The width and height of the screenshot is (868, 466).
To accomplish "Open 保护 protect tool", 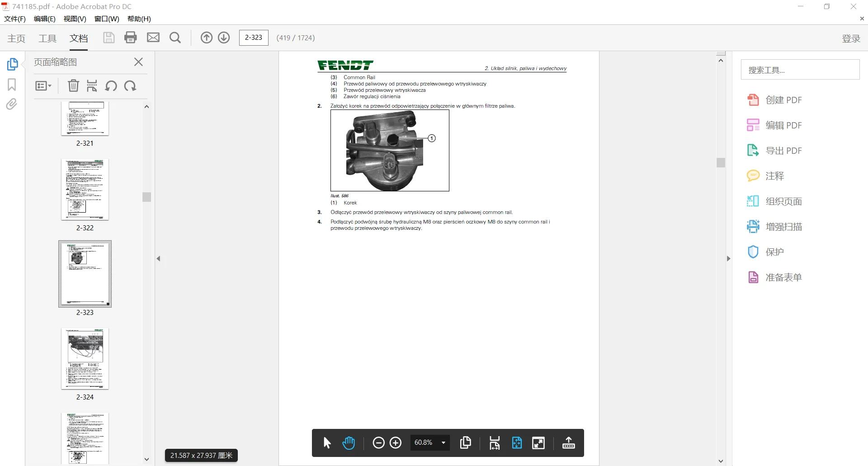I will (x=765, y=252).
